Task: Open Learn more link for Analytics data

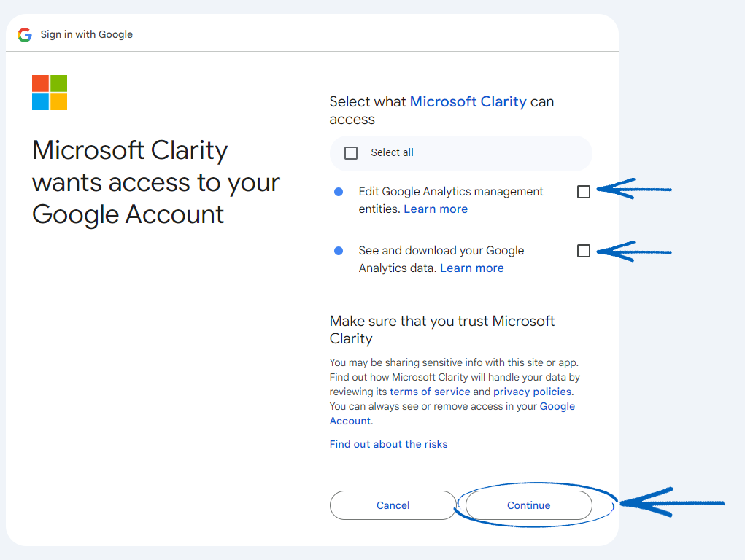Action: [472, 268]
